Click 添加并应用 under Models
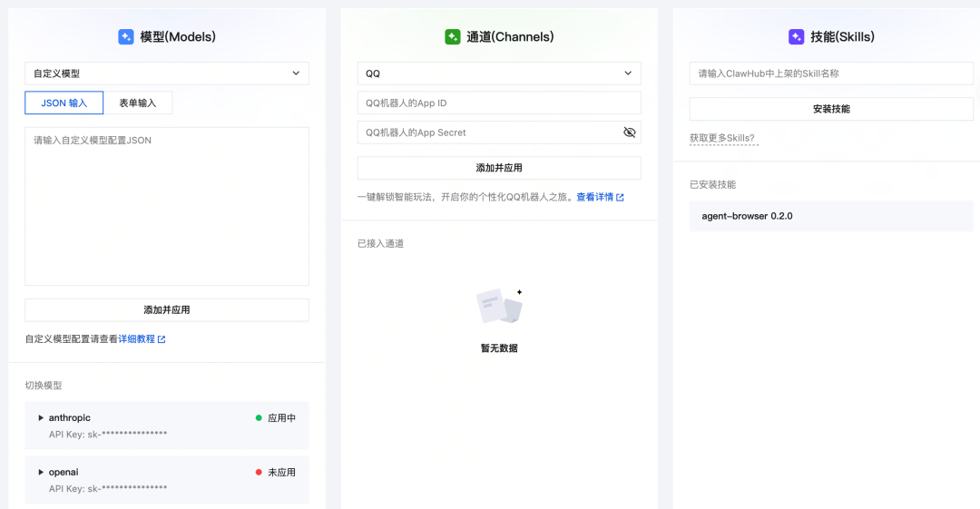The image size is (980, 509). pos(167,310)
